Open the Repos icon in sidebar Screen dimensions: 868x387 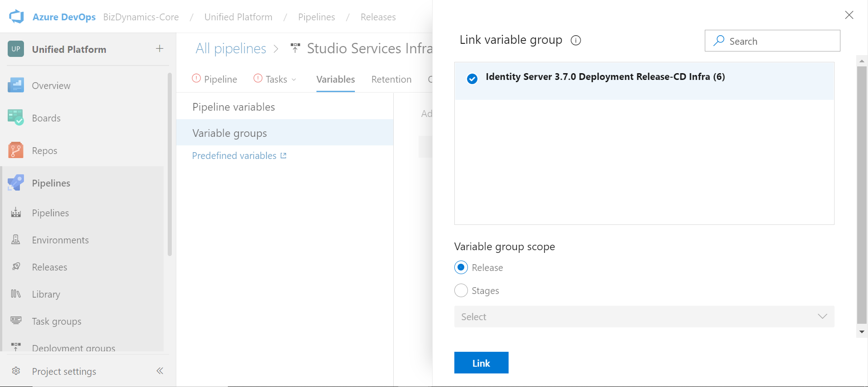click(16, 150)
